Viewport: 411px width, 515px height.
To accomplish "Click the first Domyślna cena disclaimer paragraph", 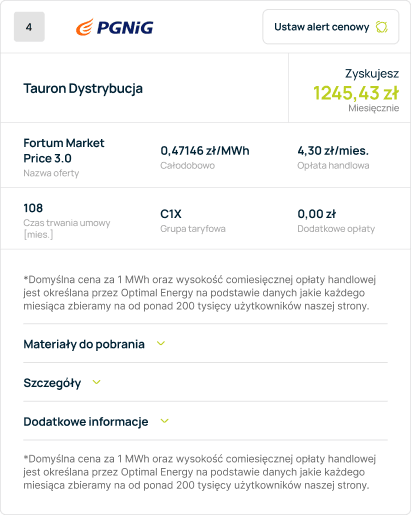I will point(199,293).
